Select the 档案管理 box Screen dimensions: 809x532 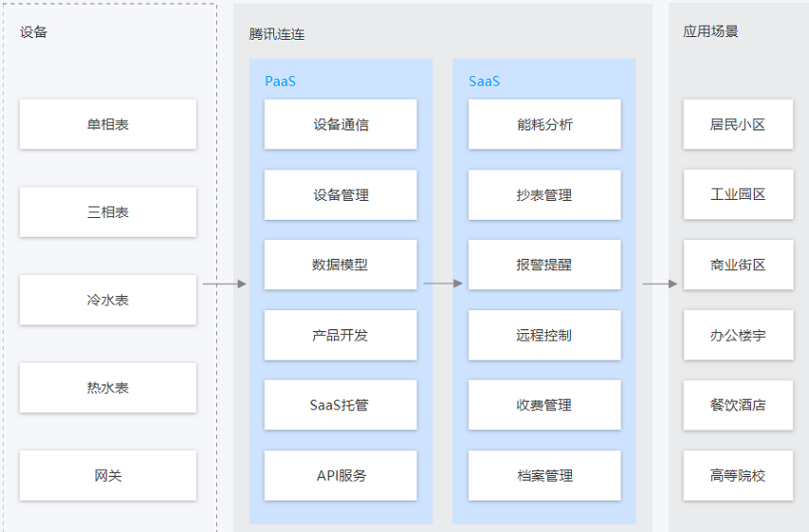coord(544,475)
